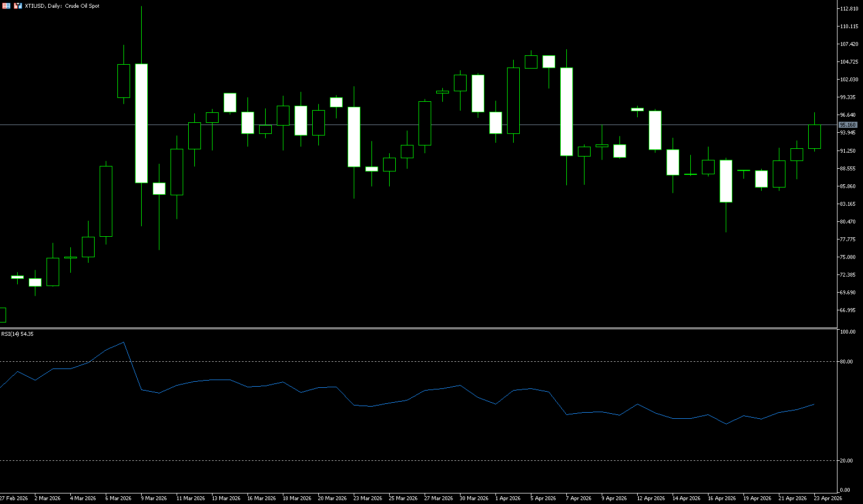Click the red-blue trading panel icon
Viewport: 863px width, 504px height.
click(x=18, y=6)
